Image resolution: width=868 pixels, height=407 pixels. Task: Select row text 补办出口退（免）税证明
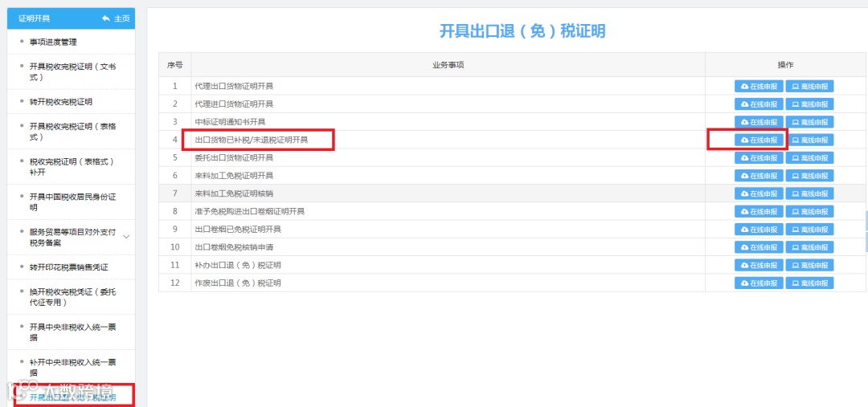[238, 265]
